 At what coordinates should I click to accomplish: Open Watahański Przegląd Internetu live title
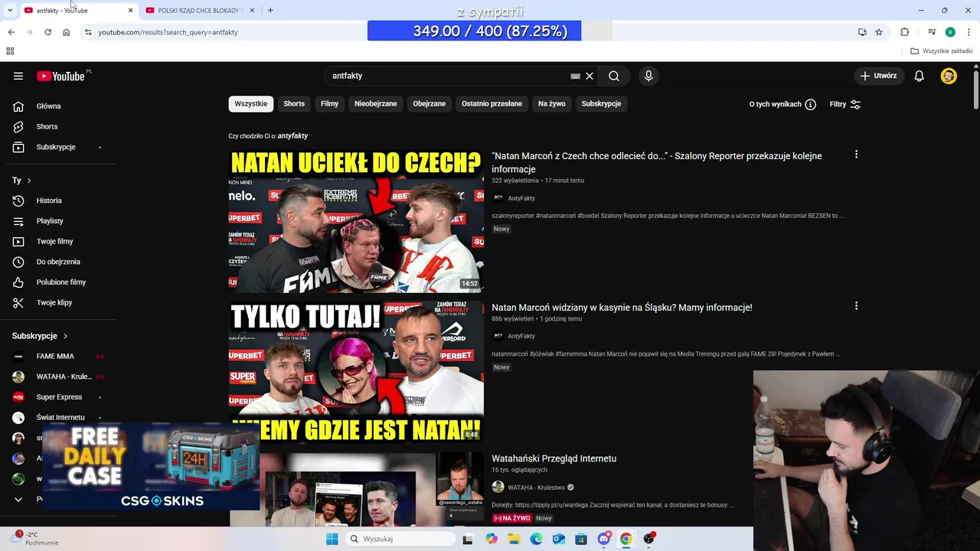pos(554,458)
